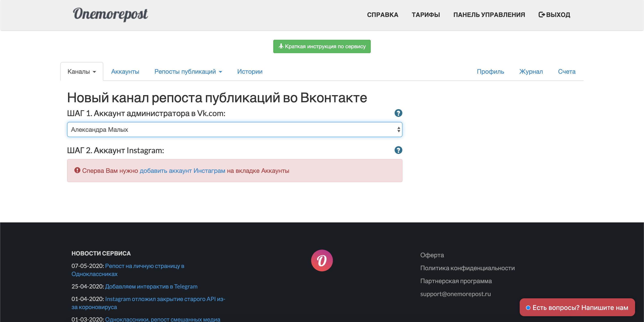The width and height of the screenshot is (644, 322).
Task: Click support@onemorepost.ru email link
Action: point(455,294)
